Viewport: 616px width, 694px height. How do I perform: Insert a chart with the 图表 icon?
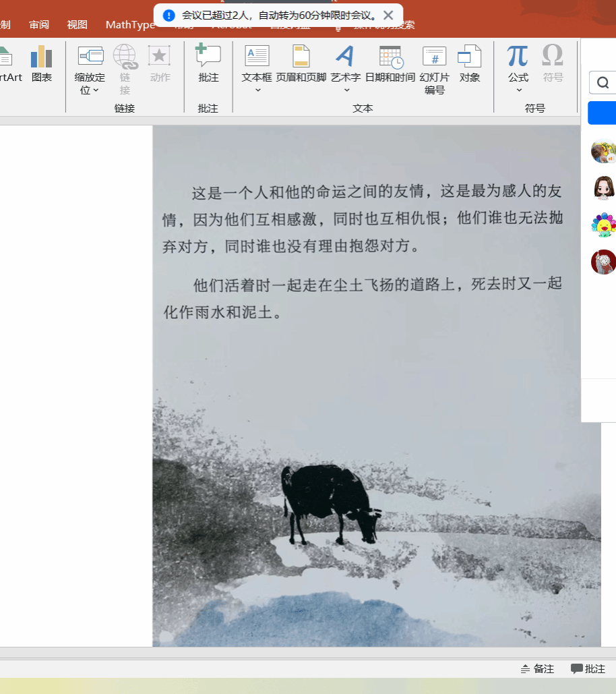[41, 63]
